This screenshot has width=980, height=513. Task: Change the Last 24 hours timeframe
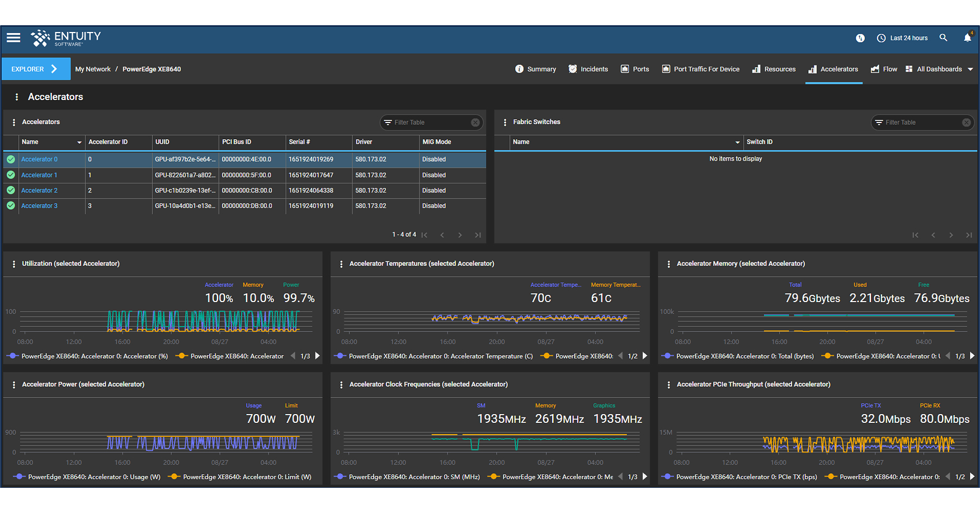pyautogui.click(x=902, y=38)
